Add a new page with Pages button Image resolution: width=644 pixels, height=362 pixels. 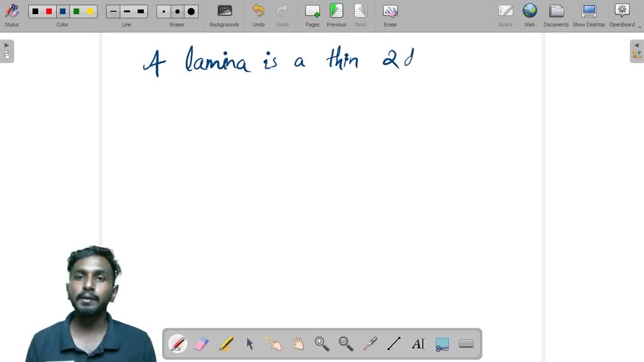point(312,15)
